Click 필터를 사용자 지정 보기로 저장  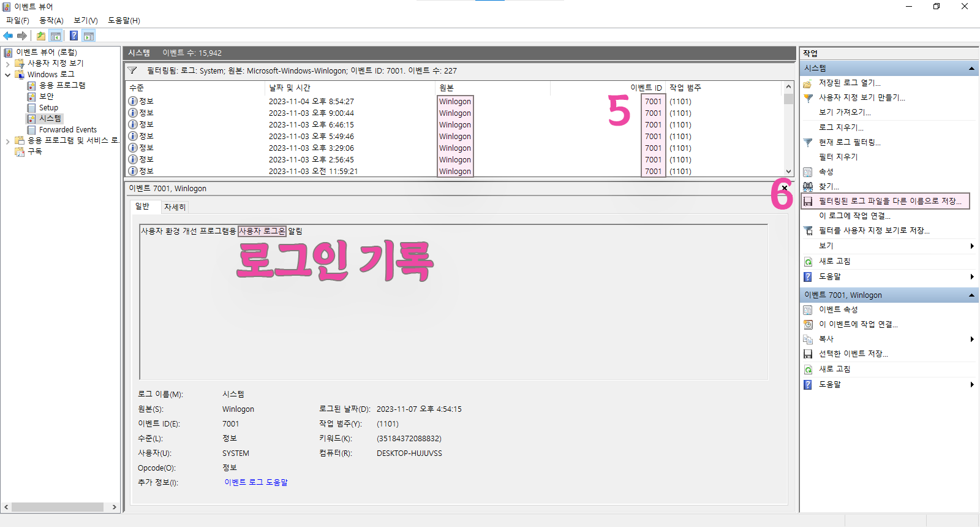[874, 230]
